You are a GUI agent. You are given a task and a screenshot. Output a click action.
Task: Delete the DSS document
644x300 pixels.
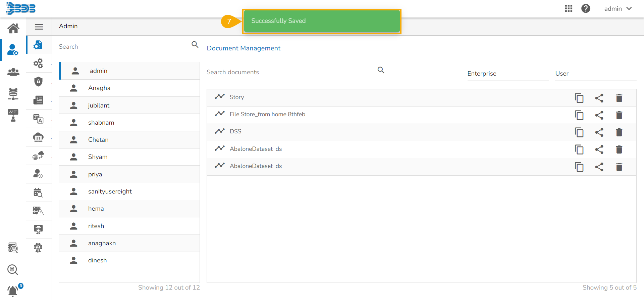619,132
